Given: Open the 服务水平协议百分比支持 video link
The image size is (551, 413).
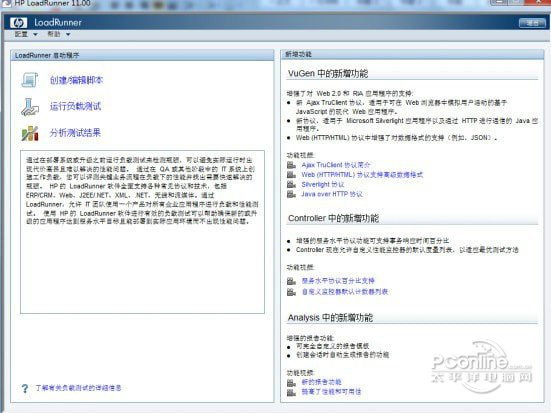Looking at the screenshot, I should point(338,281).
